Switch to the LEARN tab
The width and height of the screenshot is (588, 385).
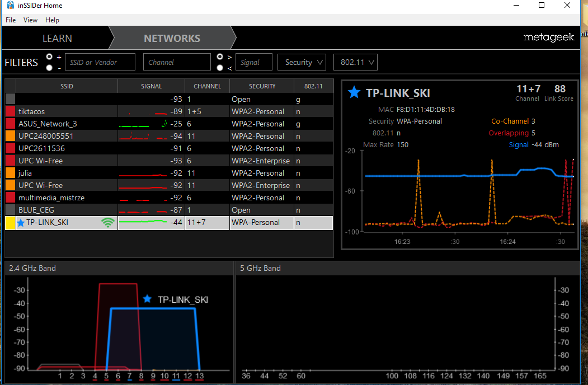click(57, 38)
